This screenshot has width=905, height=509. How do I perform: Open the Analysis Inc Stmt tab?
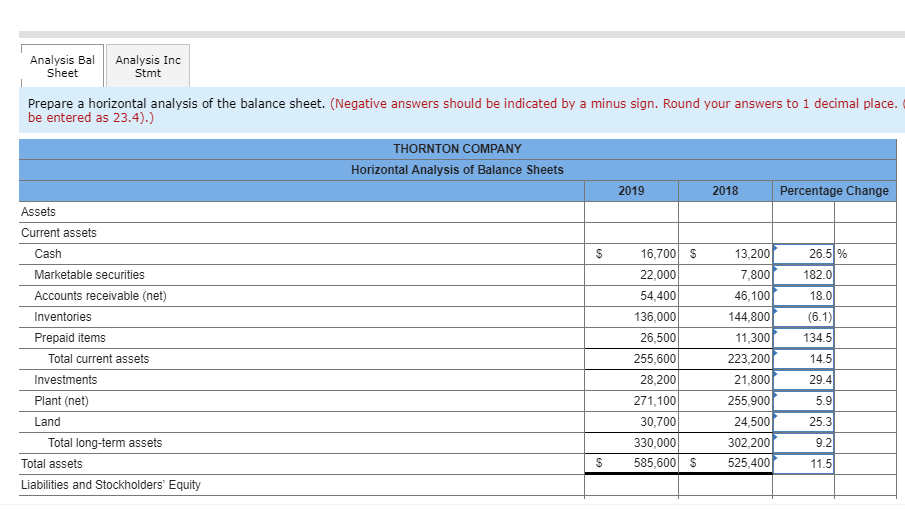click(x=148, y=66)
